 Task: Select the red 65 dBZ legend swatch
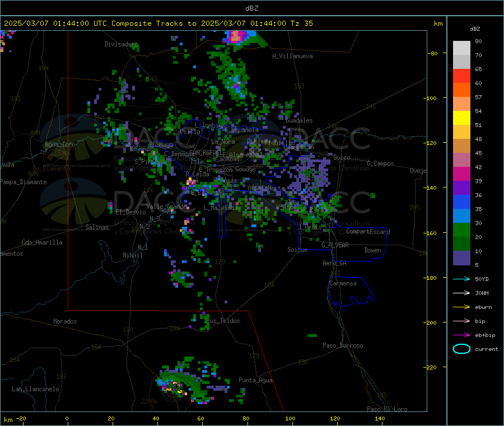coord(461,76)
